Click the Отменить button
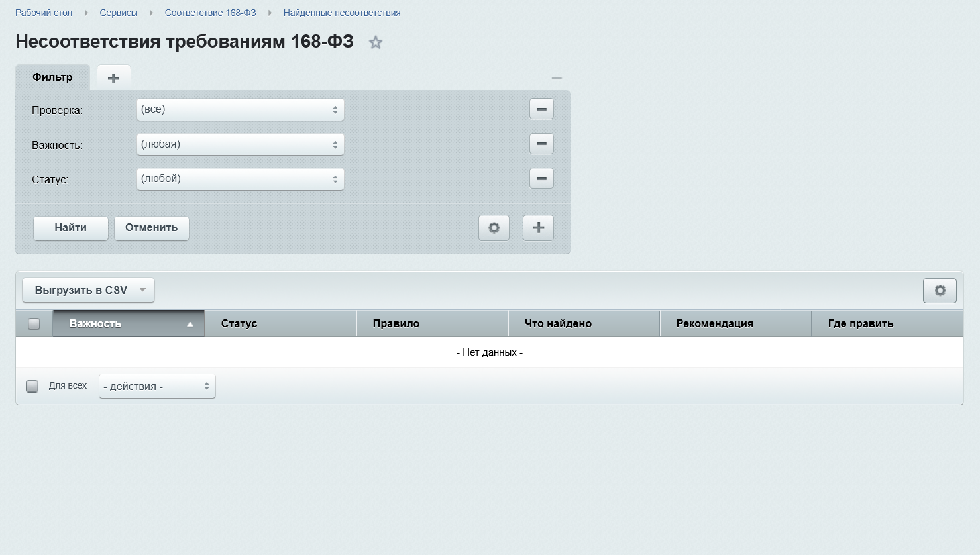The image size is (980, 555). [x=152, y=228]
